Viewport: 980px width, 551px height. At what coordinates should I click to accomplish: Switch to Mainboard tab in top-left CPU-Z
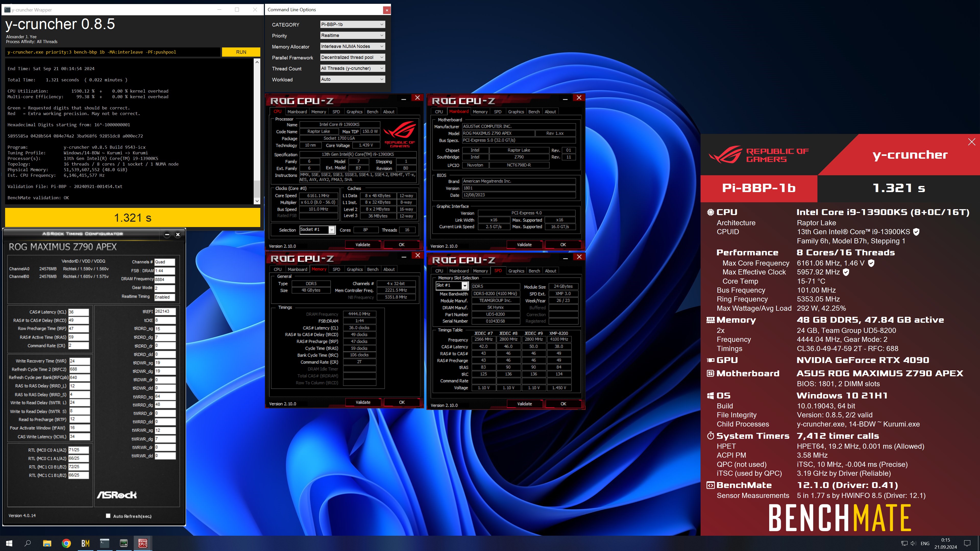click(x=297, y=112)
